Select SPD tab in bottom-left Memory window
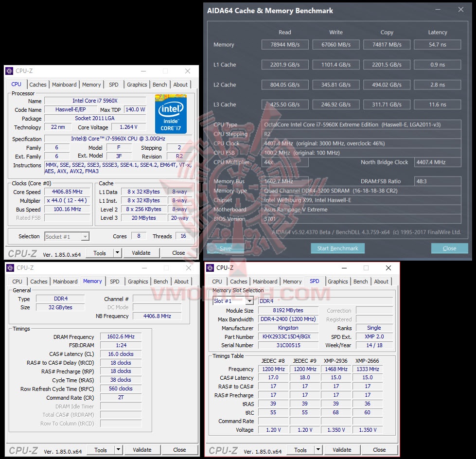Image resolution: width=476 pixels, height=459 pixels. coord(115,282)
